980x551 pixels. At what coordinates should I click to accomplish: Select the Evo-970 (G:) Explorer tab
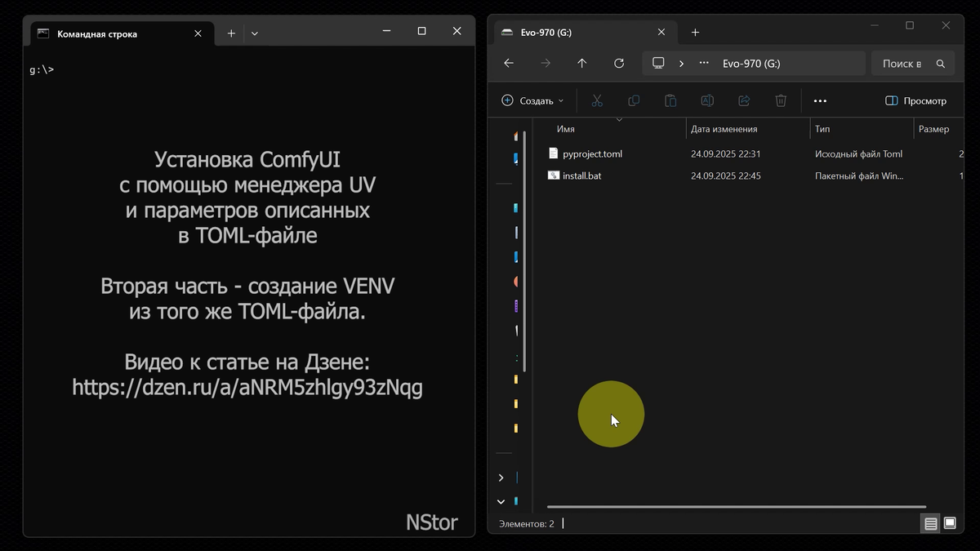585,33
